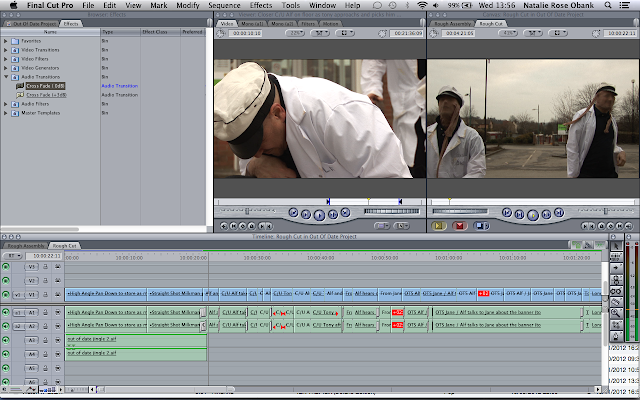Click the Cross Fade (0dB) transition icon
The width and height of the screenshot is (640, 400).
click(x=20, y=86)
